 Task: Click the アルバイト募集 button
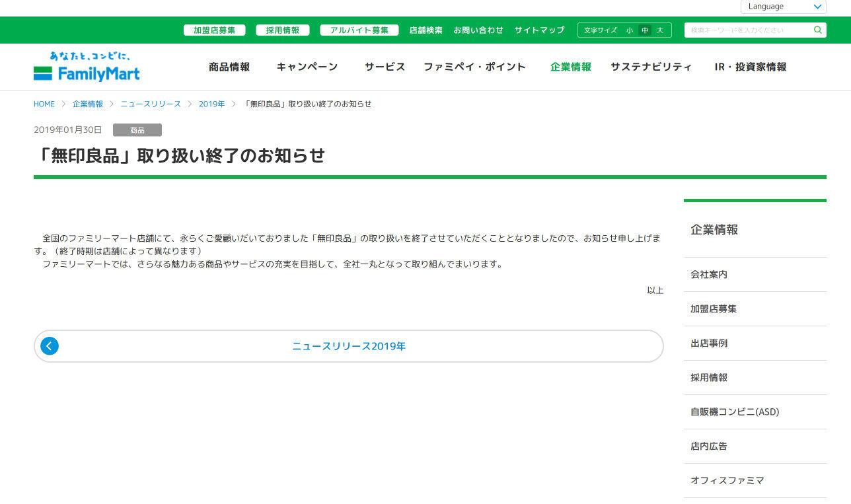click(x=359, y=30)
